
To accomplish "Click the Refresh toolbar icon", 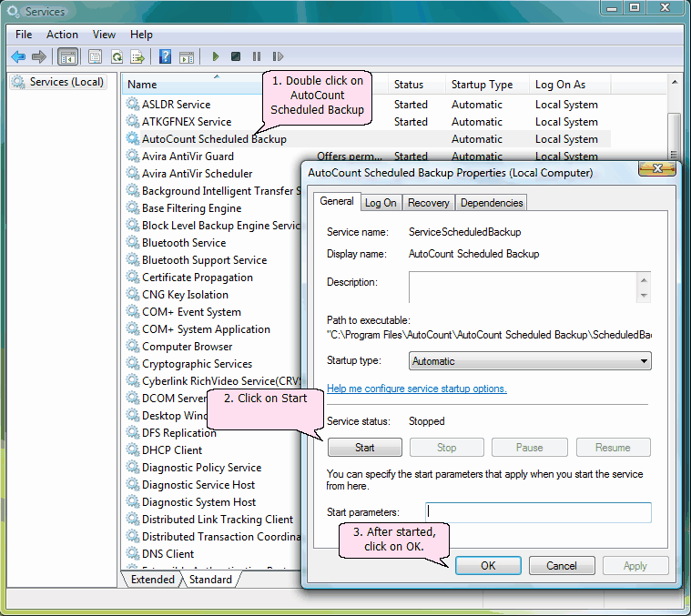I will coord(117,56).
